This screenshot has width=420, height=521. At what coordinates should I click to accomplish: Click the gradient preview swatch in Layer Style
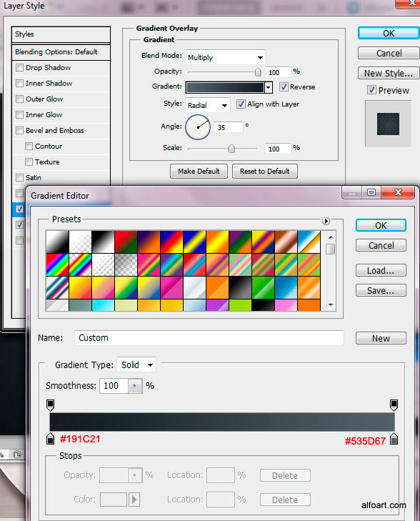tap(225, 87)
